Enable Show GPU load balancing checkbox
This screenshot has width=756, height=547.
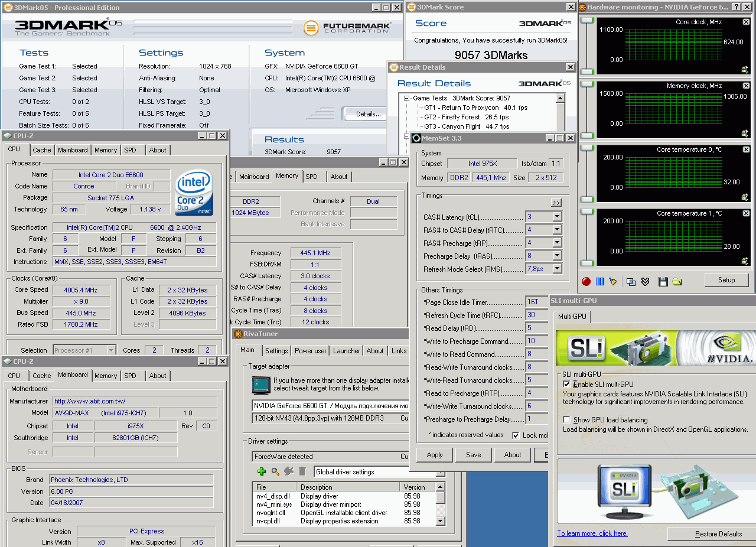coord(566,421)
